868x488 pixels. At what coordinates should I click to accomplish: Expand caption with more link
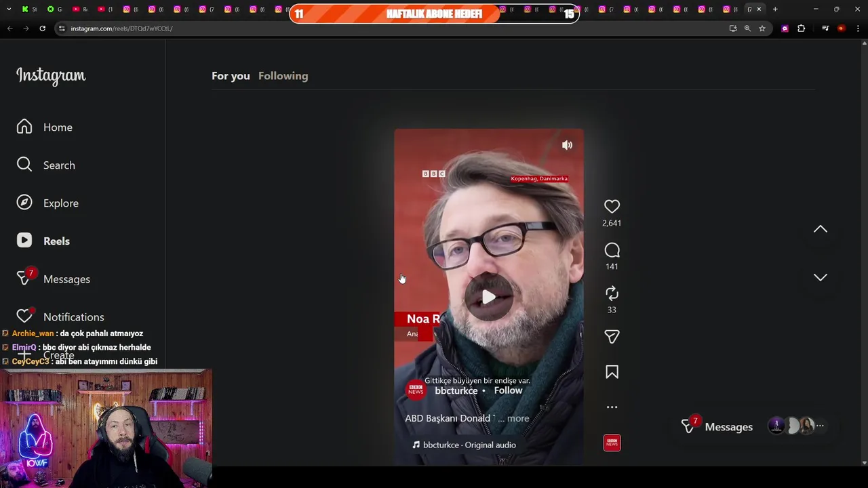518,418
